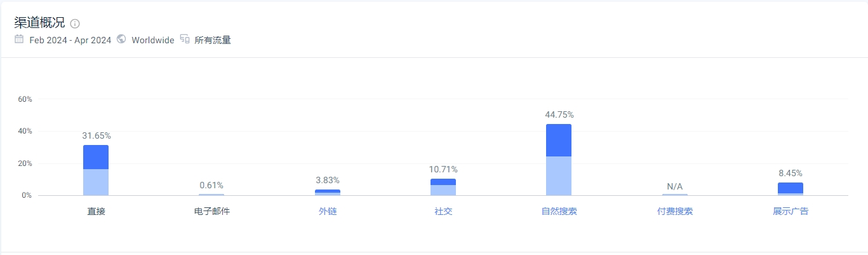The width and height of the screenshot is (868, 255).
Task: Open the 付费搜索 channel link
Action: [x=675, y=211]
